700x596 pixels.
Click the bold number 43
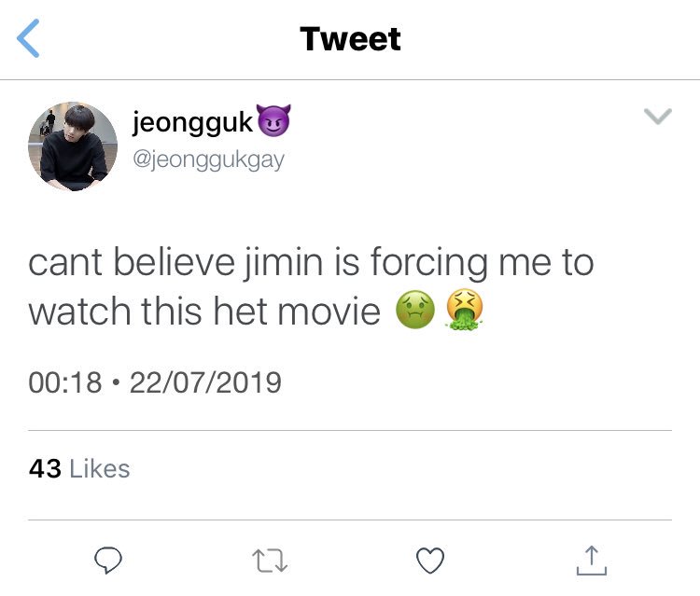click(45, 469)
